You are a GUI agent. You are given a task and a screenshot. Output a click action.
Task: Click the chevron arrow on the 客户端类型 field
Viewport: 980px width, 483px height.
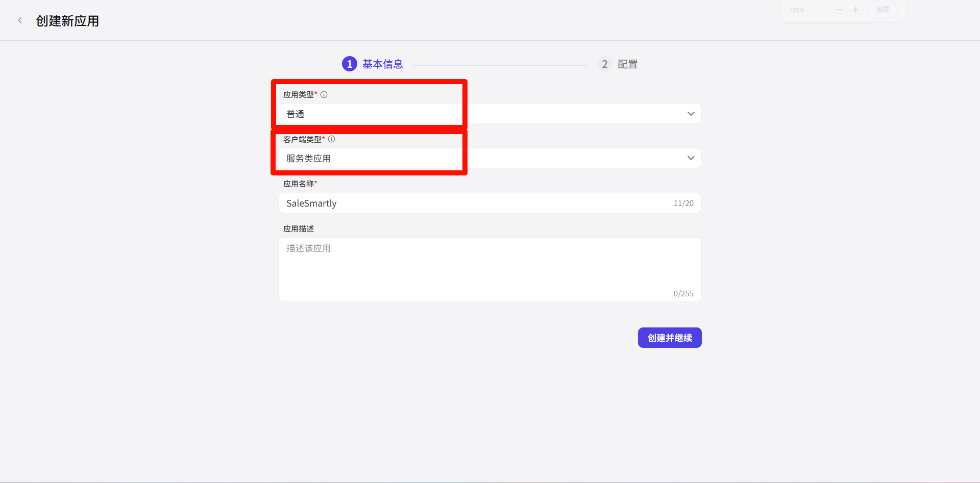pos(691,158)
